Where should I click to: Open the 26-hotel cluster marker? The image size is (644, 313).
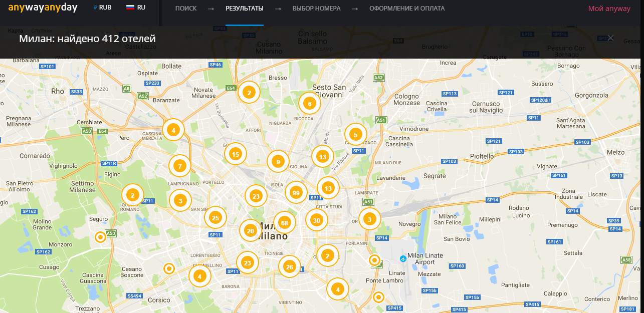point(289,266)
